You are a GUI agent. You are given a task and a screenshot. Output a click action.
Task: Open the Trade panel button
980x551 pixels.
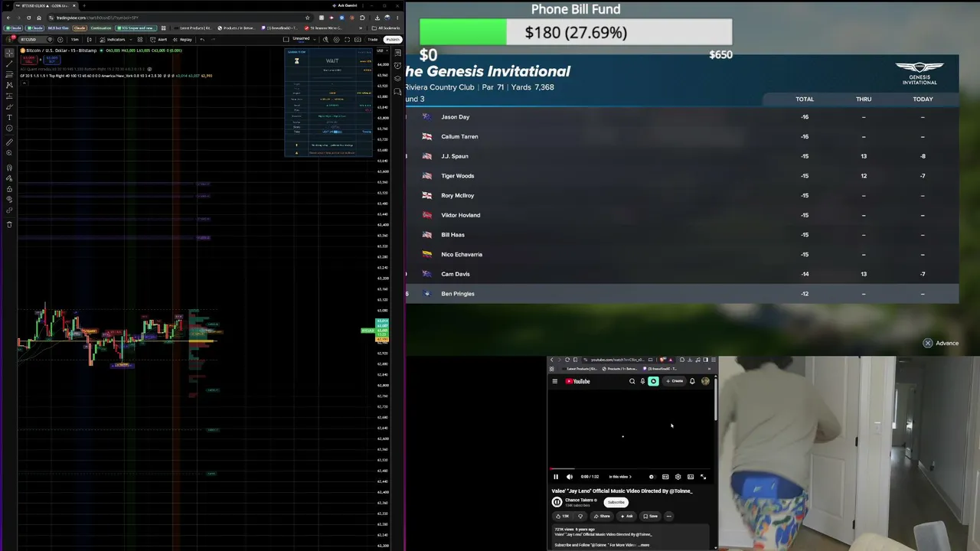click(x=373, y=39)
